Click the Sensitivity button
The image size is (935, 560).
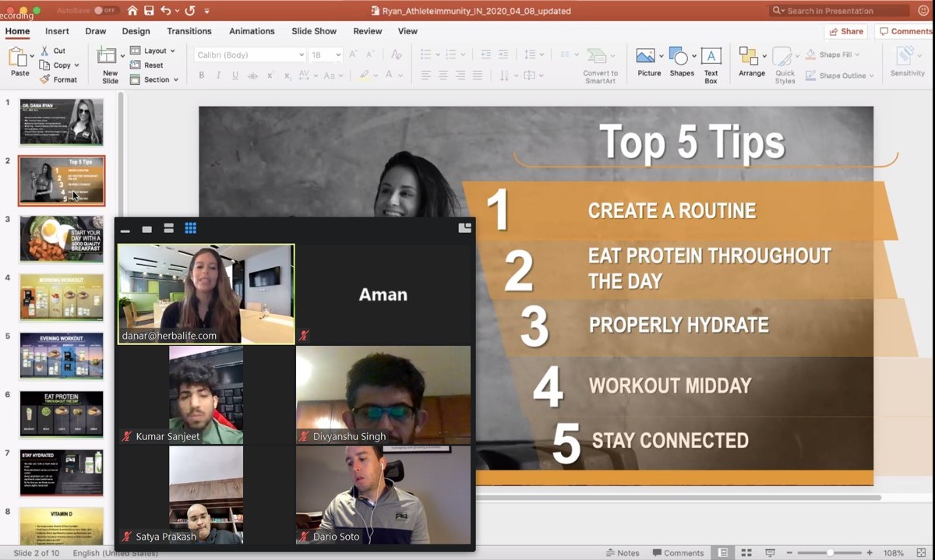(x=907, y=62)
